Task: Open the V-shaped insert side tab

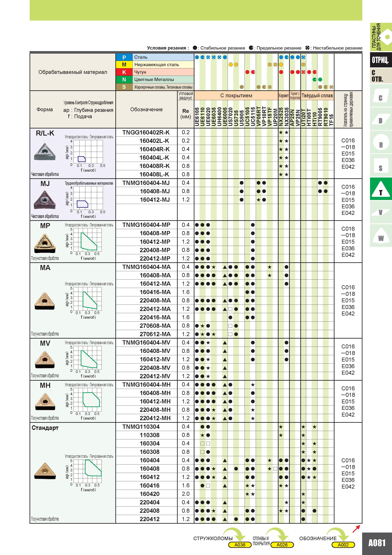Action: tap(381, 212)
